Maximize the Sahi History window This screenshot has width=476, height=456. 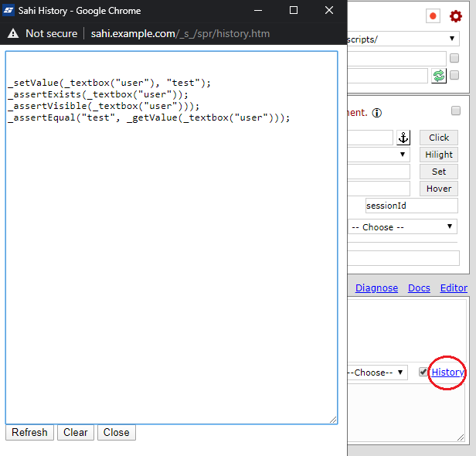294,11
